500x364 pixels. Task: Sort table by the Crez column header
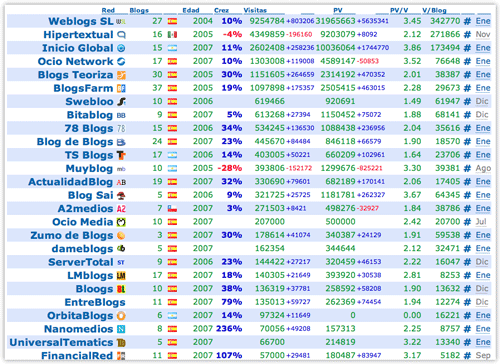click(x=221, y=10)
